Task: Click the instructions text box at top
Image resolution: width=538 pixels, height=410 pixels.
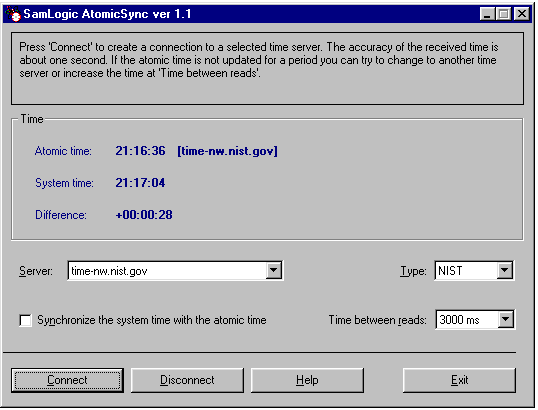Action: pyautogui.click(x=267, y=69)
